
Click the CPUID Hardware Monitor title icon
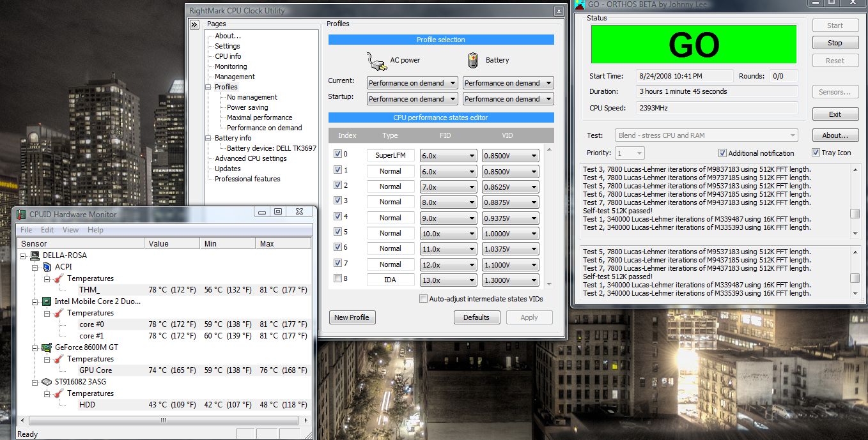[21, 214]
